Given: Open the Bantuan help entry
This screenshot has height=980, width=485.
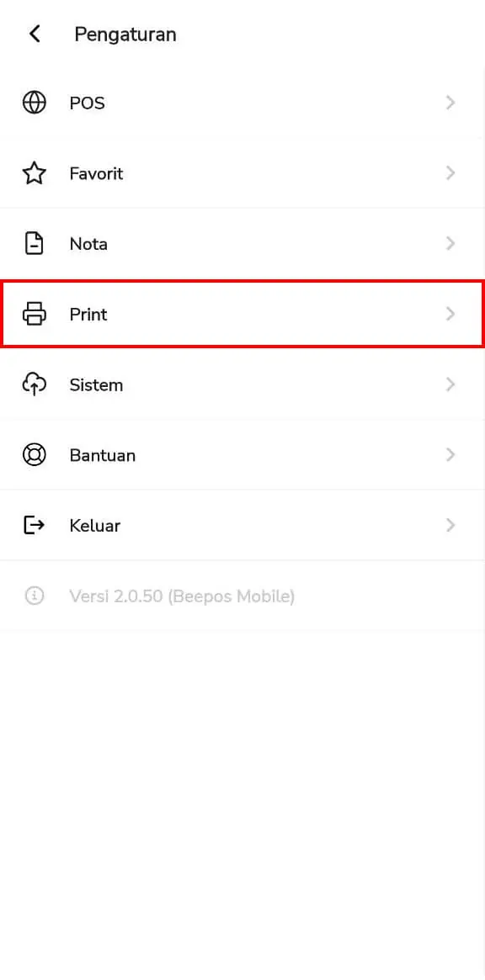Looking at the screenshot, I should pyautogui.click(x=242, y=455).
